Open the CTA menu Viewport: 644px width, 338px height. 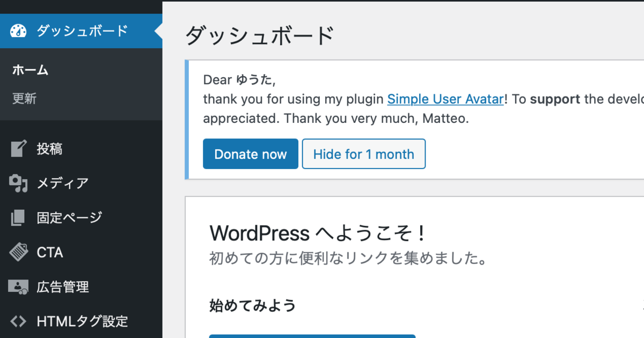click(x=81, y=252)
